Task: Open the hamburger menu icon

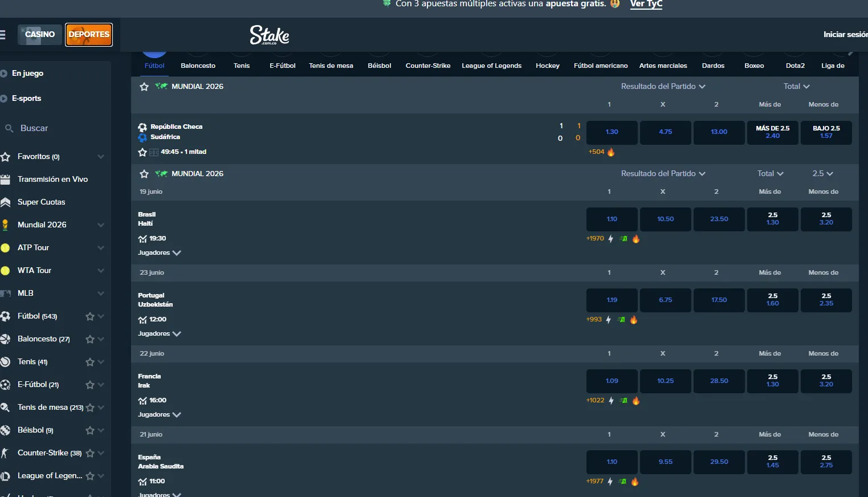Action: 2,35
